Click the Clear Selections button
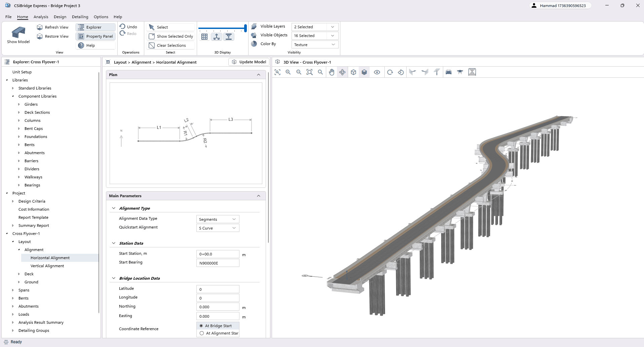The image size is (644, 347). [x=171, y=45]
